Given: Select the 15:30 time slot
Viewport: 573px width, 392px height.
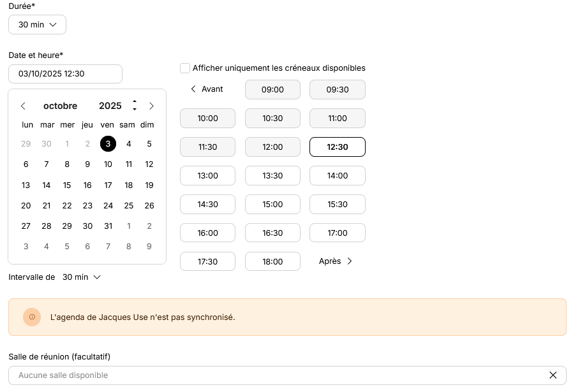Looking at the screenshot, I should (338, 205).
